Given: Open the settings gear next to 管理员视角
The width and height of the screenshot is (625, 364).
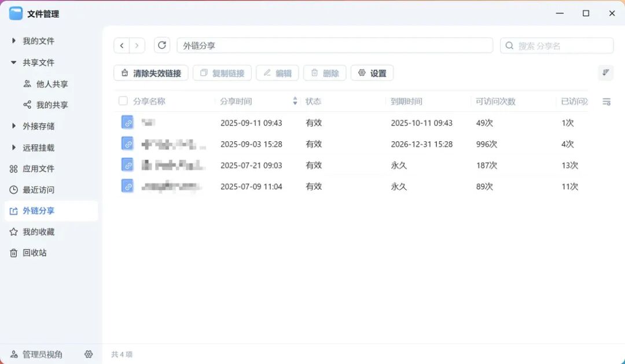Looking at the screenshot, I should coord(89,354).
